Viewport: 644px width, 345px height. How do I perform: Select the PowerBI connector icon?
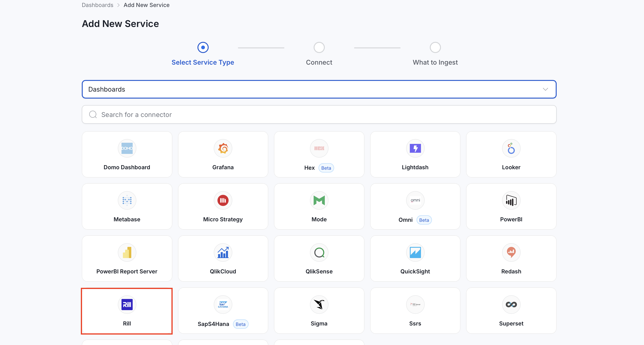(x=511, y=200)
